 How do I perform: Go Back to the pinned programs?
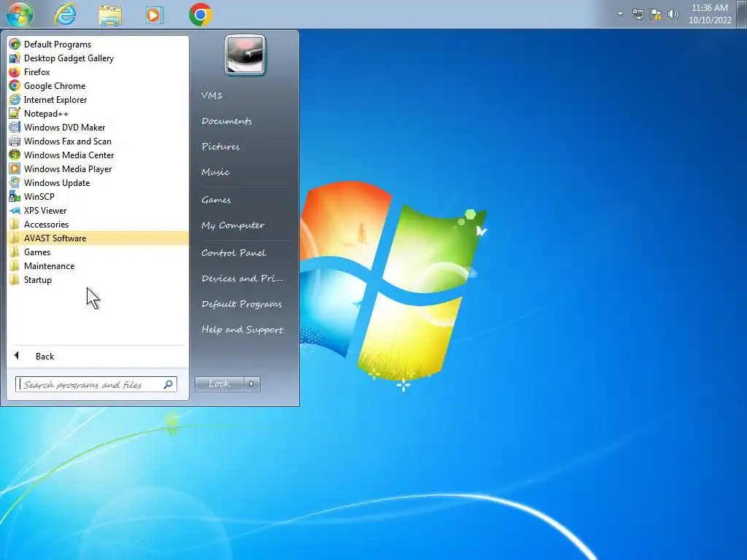pos(98,356)
